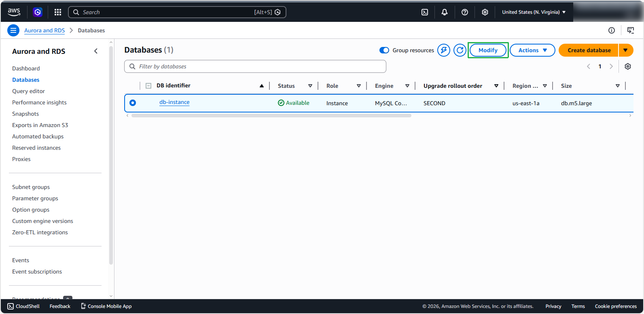The image size is (644, 314).
Task: Go to previous page of databases
Action: coord(589,66)
